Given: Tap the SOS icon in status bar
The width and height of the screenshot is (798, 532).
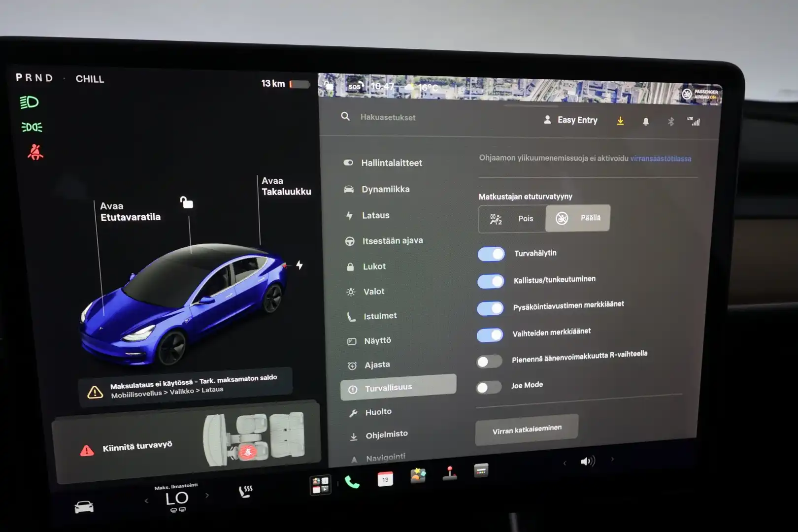Looking at the screenshot, I should point(356,86).
